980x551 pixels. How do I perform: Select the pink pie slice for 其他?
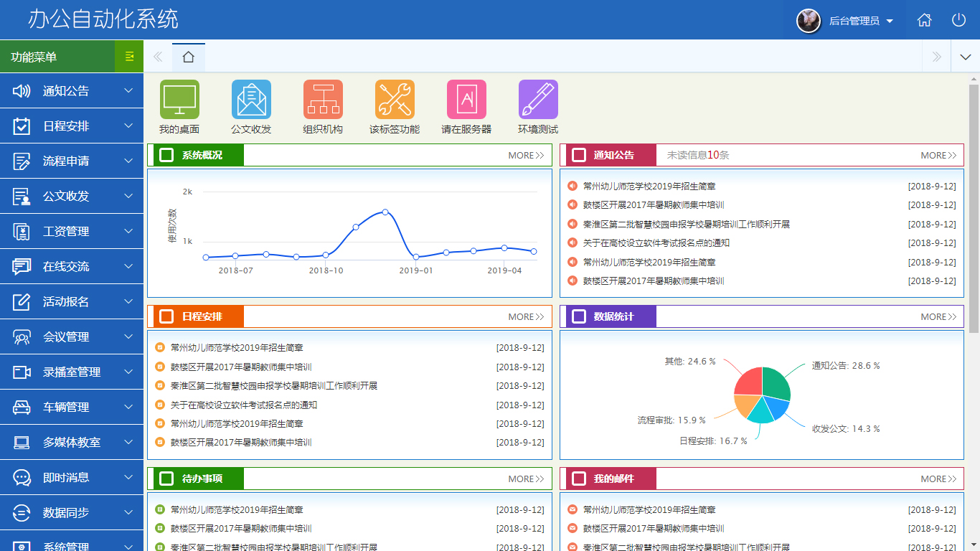[x=749, y=381]
